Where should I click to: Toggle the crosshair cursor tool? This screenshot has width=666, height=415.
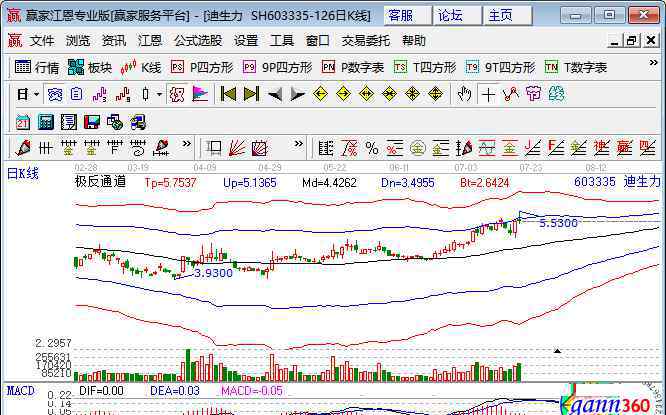(x=488, y=94)
